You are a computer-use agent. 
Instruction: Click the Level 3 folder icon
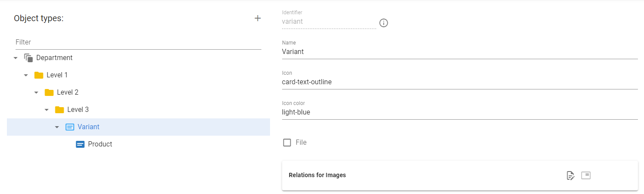[60, 110]
